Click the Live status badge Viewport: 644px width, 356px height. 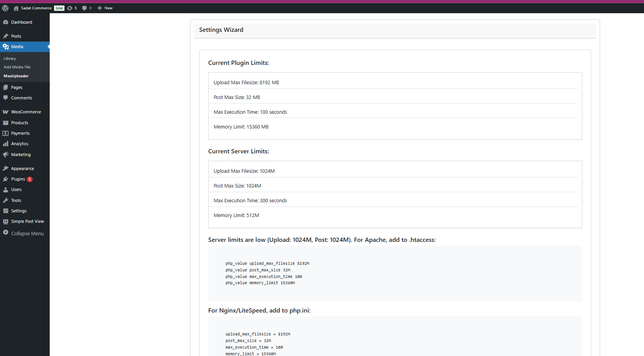point(59,8)
